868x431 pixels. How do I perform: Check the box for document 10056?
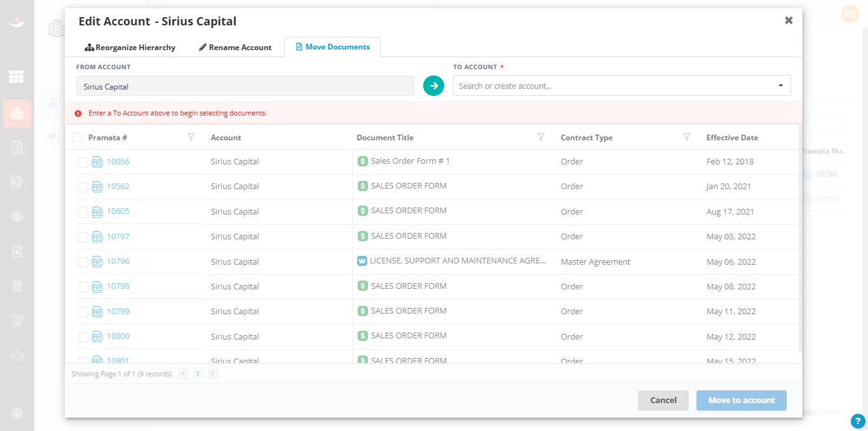click(x=83, y=162)
